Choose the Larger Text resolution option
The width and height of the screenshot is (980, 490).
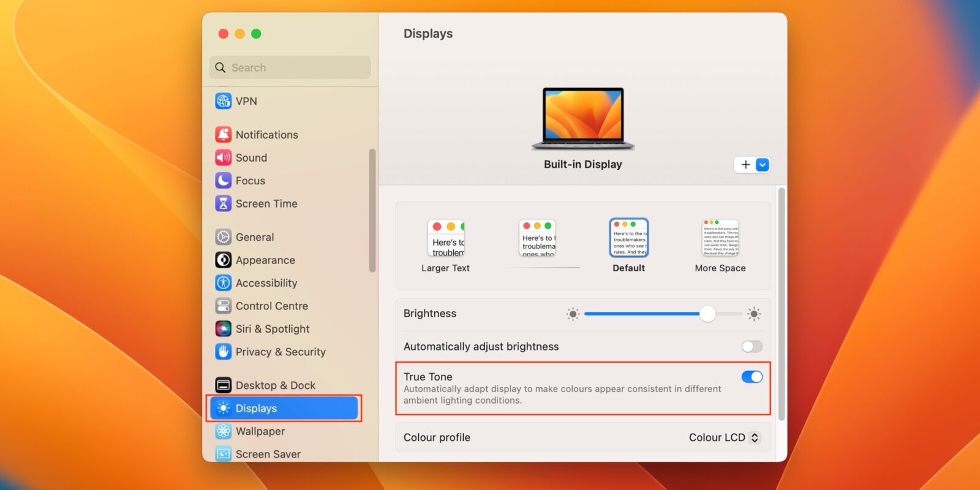[x=446, y=238]
